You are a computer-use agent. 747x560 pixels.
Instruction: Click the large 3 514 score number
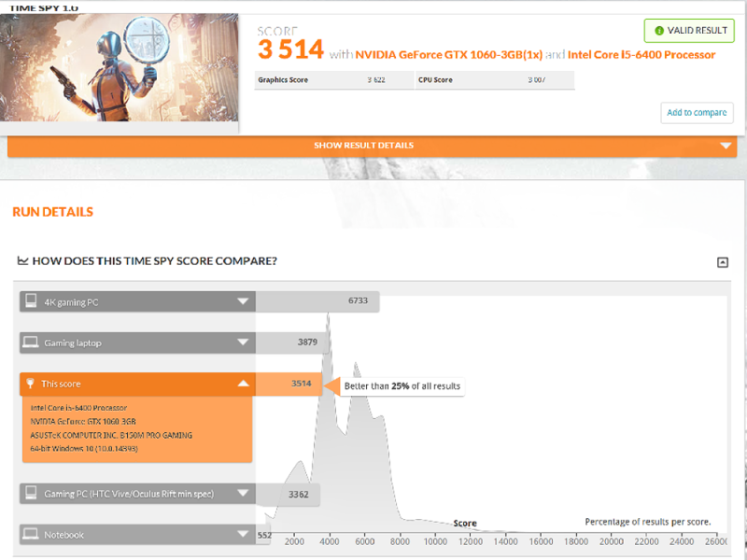pos(290,49)
